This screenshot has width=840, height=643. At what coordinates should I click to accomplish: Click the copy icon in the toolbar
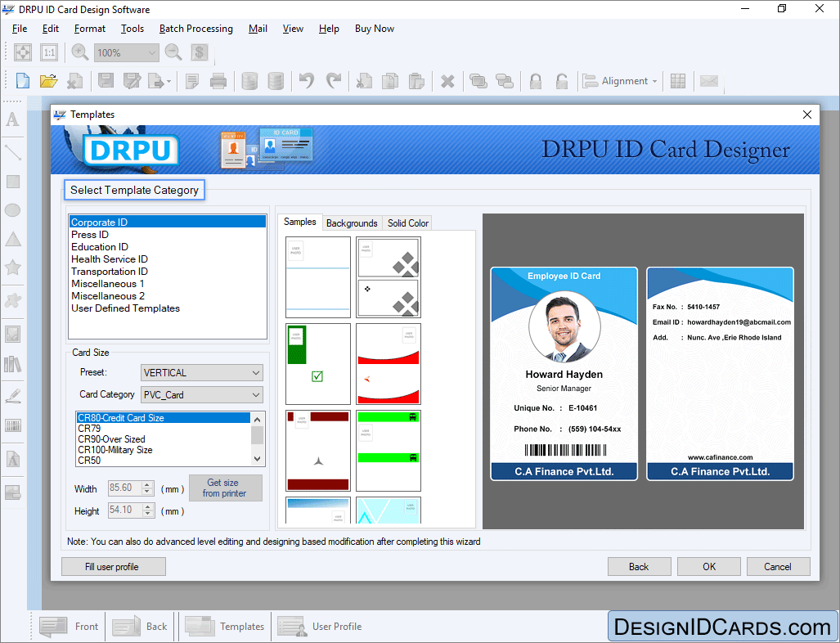tap(390, 81)
